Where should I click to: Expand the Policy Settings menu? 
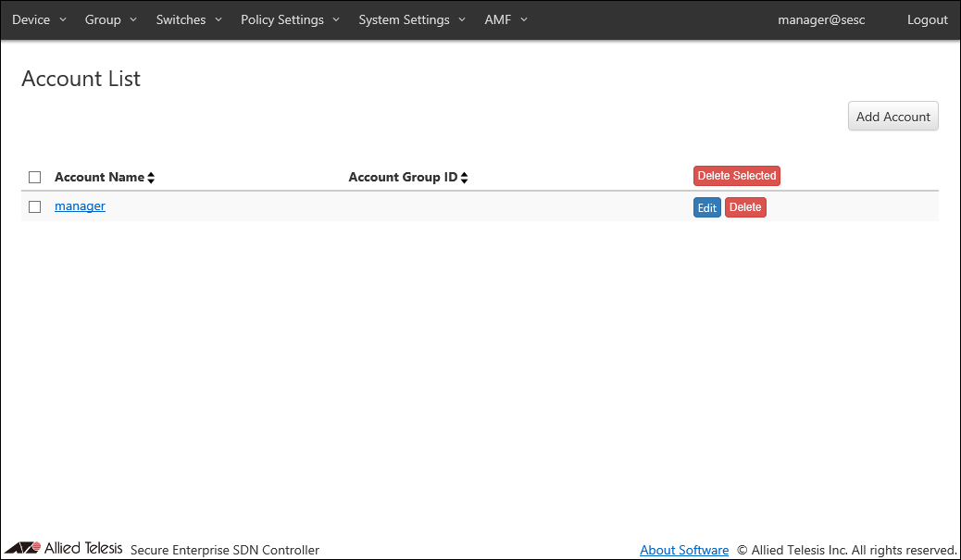pos(290,19)
